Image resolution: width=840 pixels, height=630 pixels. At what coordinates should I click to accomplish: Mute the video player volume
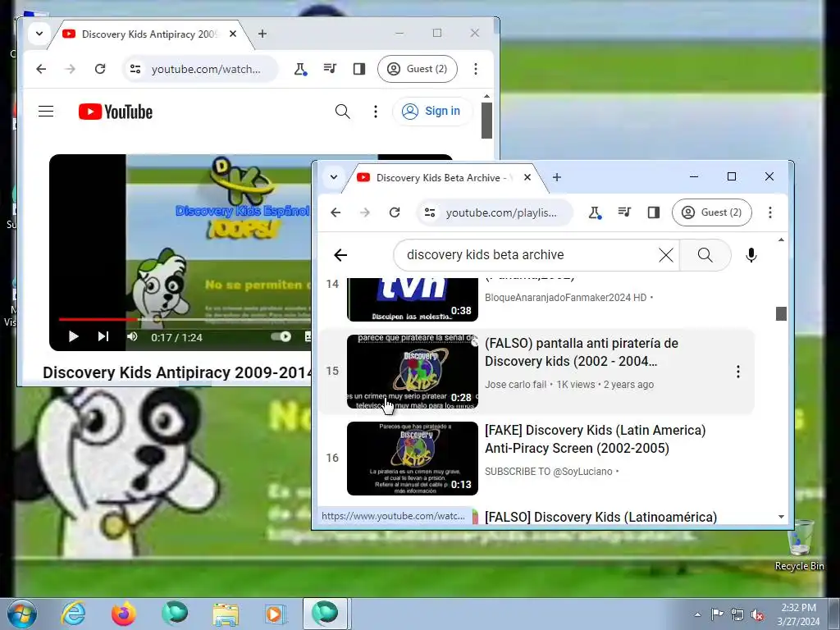pos(132,336)
